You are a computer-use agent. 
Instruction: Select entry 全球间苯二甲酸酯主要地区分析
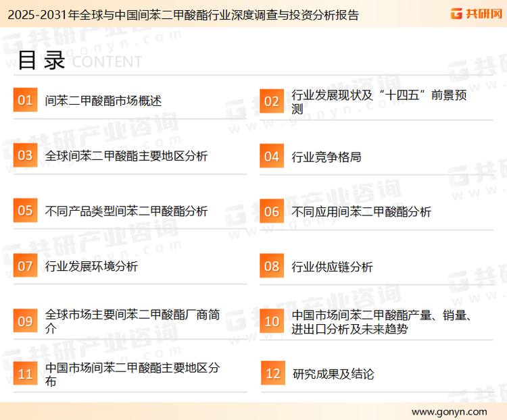[x=126, y=156]
